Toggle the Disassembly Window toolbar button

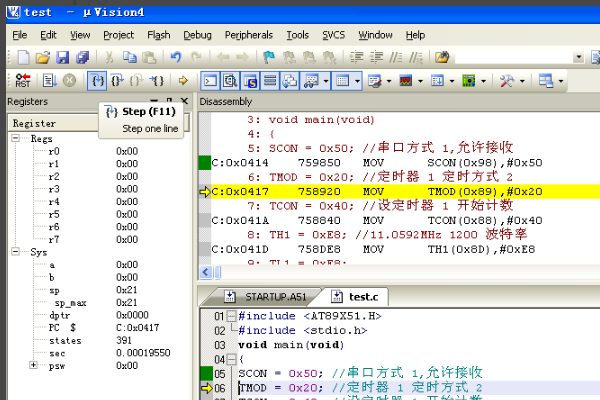point(229,80)
